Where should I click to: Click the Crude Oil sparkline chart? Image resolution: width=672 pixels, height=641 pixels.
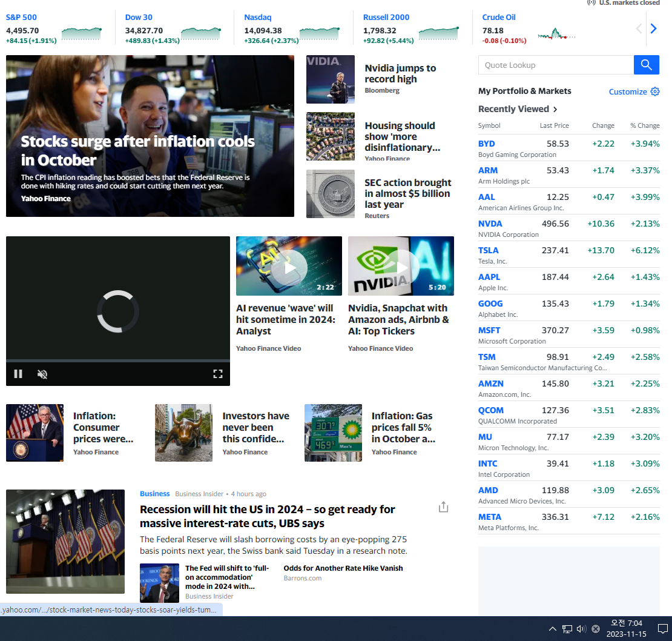click(556, 33)
